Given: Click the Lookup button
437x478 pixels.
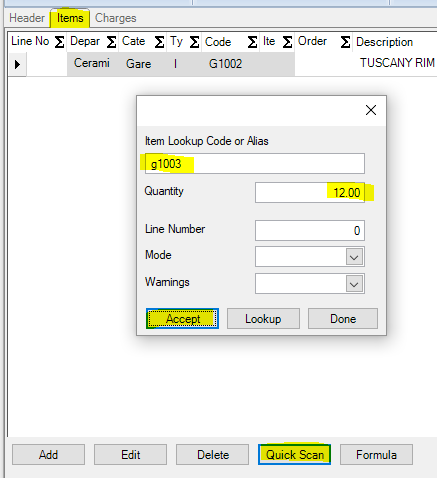Looking at the screenshot, I should tap(263, 319).
